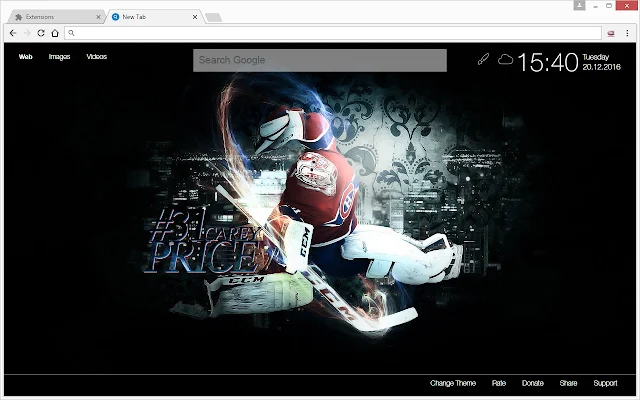Click the date text 20.12.2016
640x400 pixels.
pyautogui.click(x=602, y=67)
